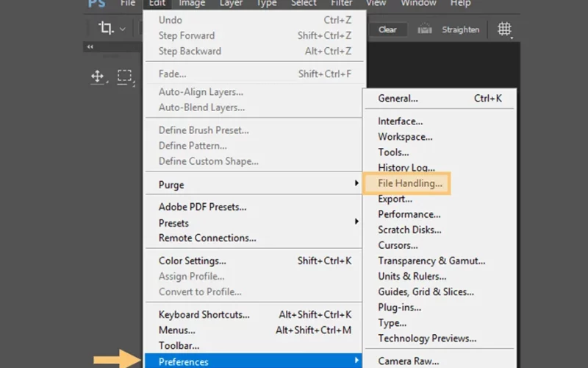Open Remote Connections...
588x368 pixels.
tap(254, 238)
